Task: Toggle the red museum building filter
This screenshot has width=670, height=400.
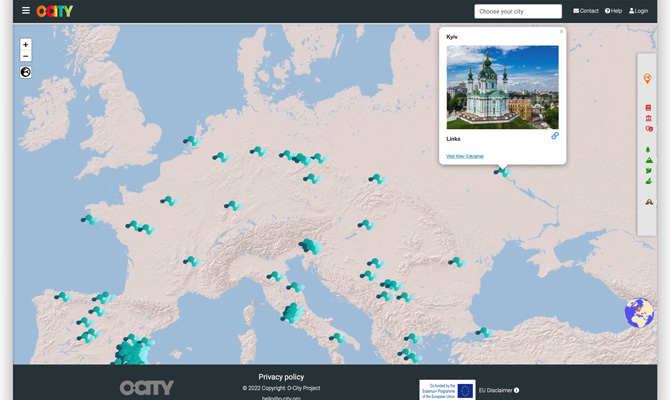Action: pyautogui.click(x=648, y=118)
